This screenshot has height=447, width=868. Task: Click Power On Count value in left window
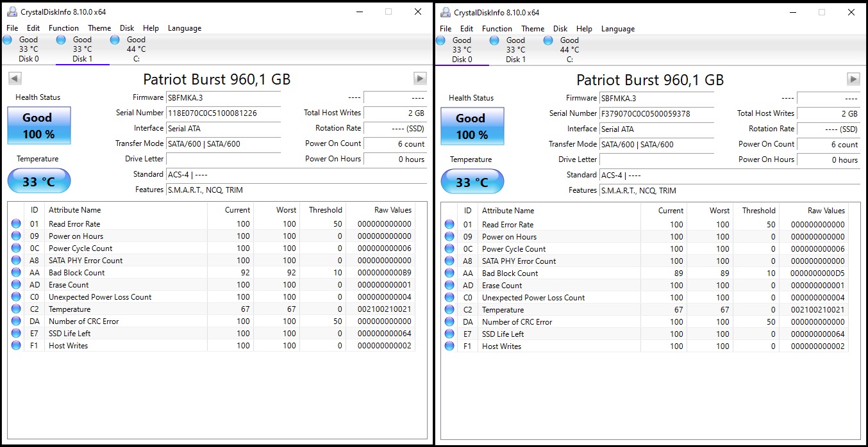pyautogui.click(x=395, y=144)
